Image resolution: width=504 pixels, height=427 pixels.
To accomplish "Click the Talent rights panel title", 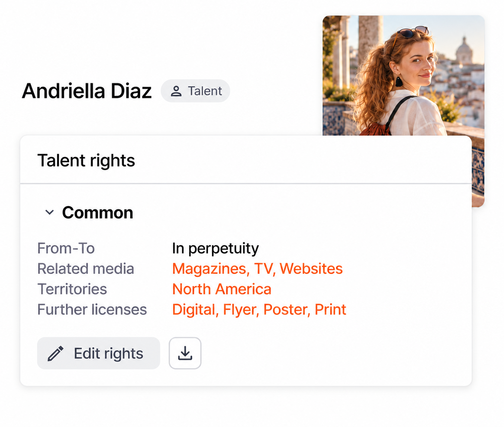I will coord(86,161).
